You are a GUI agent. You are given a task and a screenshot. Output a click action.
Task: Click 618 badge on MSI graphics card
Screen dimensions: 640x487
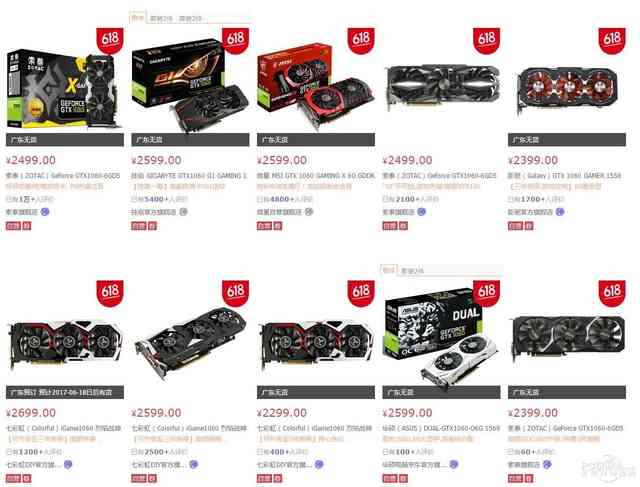click(x=361, y=40)
